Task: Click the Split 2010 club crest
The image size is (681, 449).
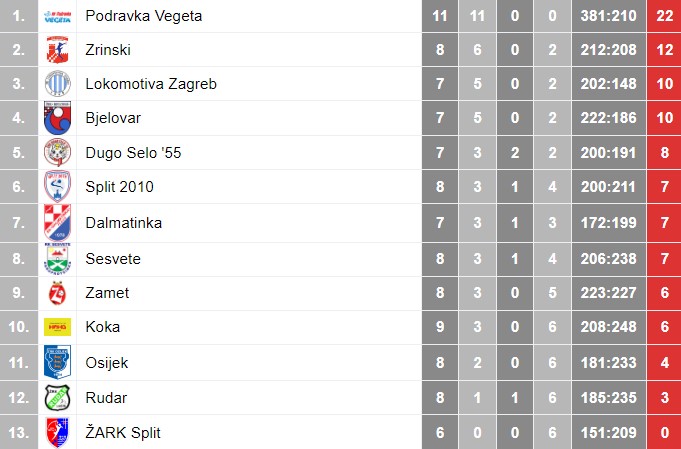Action: [57, 187]
